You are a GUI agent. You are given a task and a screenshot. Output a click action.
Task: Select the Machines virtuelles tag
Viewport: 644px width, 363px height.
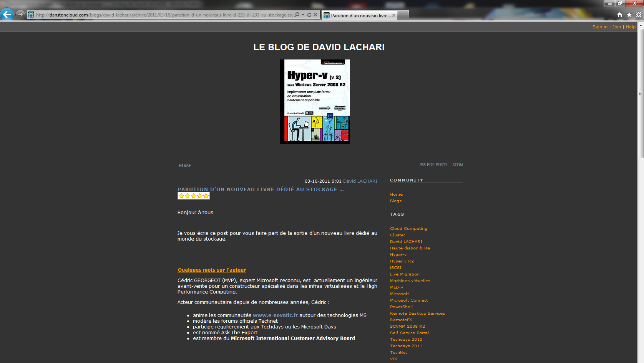pyautogui.click(x=410, y=280)
